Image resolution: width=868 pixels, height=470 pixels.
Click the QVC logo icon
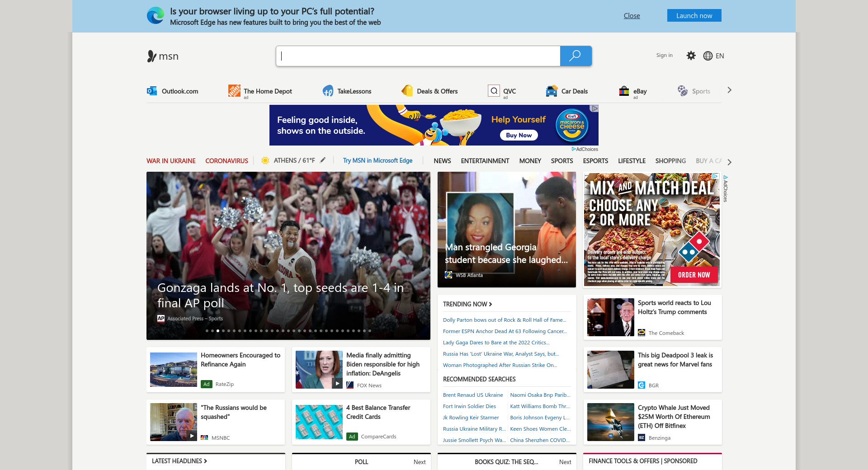click(494, 91)
